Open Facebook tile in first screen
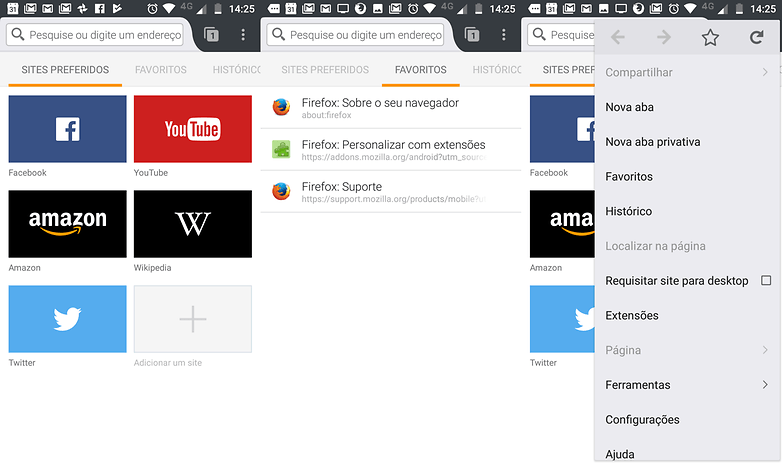This screenshot has height=463, width=782. (x=67, y=129)
